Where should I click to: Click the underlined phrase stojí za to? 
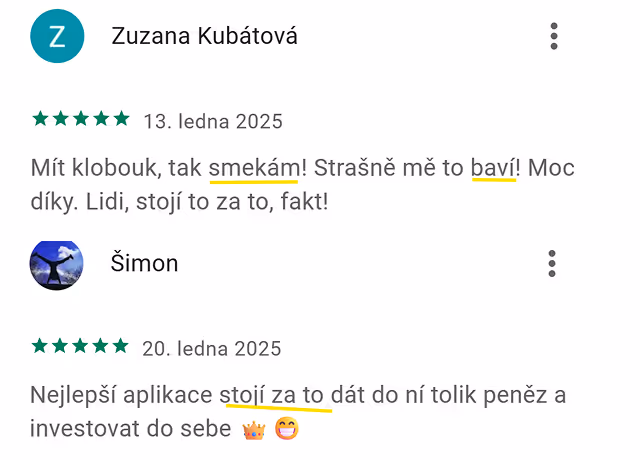tap(271, 396)
